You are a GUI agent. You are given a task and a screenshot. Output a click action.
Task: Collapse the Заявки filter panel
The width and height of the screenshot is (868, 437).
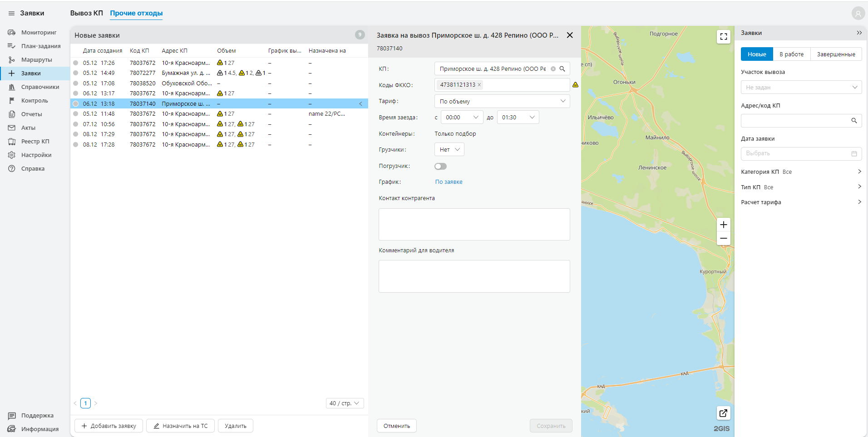859,33
